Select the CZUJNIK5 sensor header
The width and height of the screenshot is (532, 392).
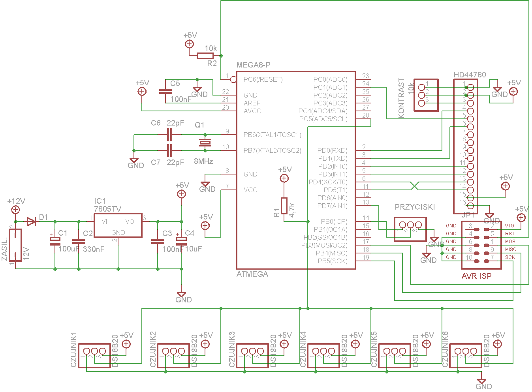click(395, 356)
